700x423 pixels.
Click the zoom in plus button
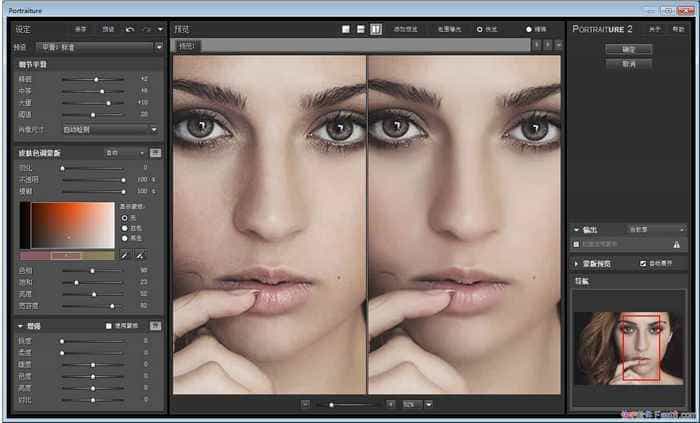pyautogui.click(x=390, y=404)
